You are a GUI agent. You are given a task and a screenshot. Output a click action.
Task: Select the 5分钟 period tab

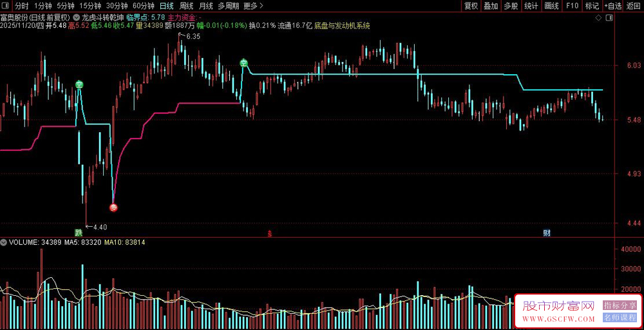(65, 6)
